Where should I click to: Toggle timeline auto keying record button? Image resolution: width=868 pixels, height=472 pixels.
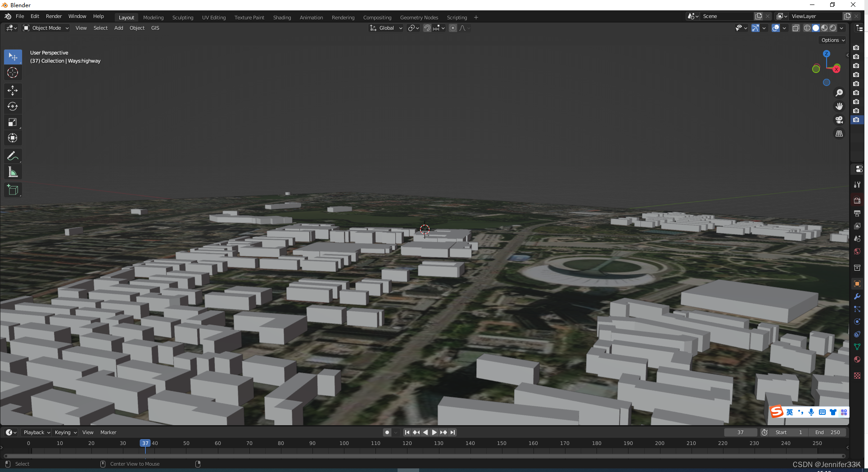click(387, 432)
